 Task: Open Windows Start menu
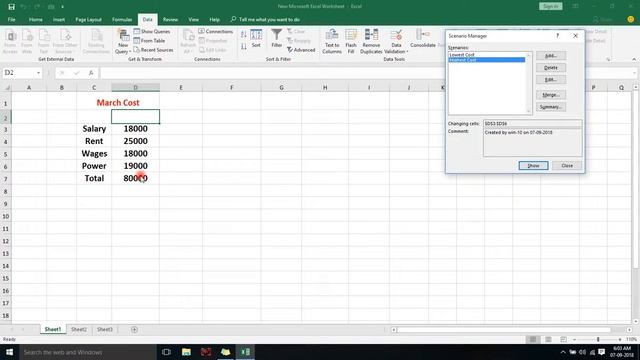click(x=9, y=352)
